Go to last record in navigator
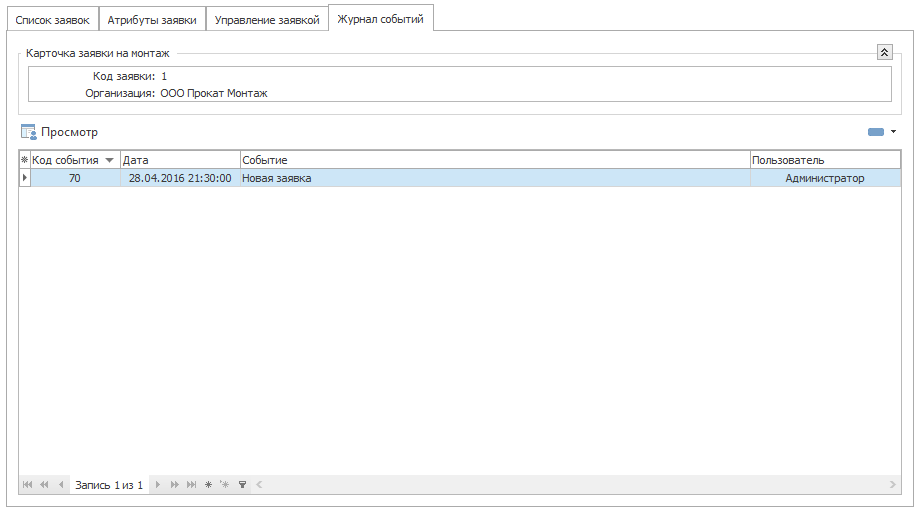The width and height of the screenshot is (919, 511). pos(191,485)
